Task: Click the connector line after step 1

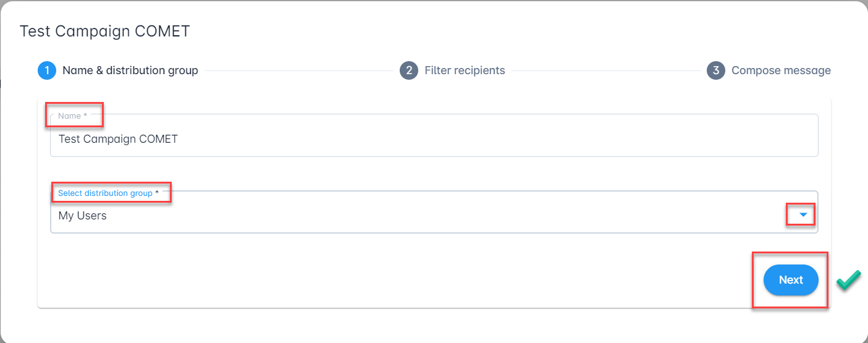Action: pyautogui.click(x=298, y=70)
